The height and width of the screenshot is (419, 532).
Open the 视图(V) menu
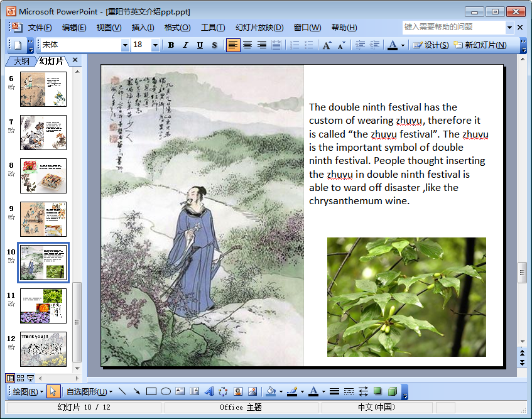pos(109,28)
